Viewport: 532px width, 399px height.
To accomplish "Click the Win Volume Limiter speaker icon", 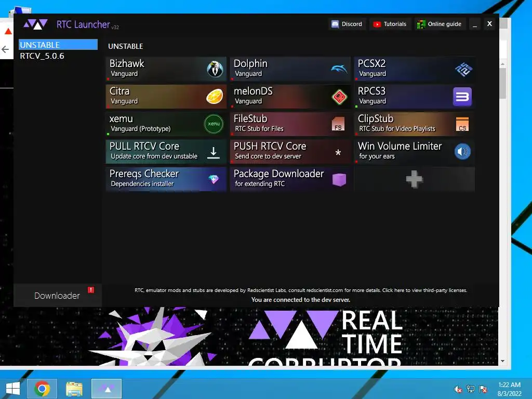I will [x=462, y=151].
